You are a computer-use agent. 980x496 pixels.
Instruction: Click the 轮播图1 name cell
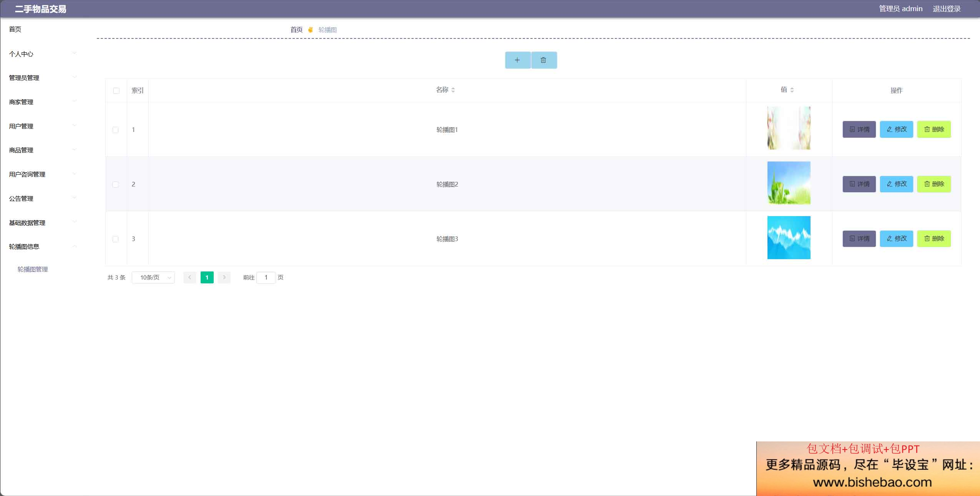[447, 130]
